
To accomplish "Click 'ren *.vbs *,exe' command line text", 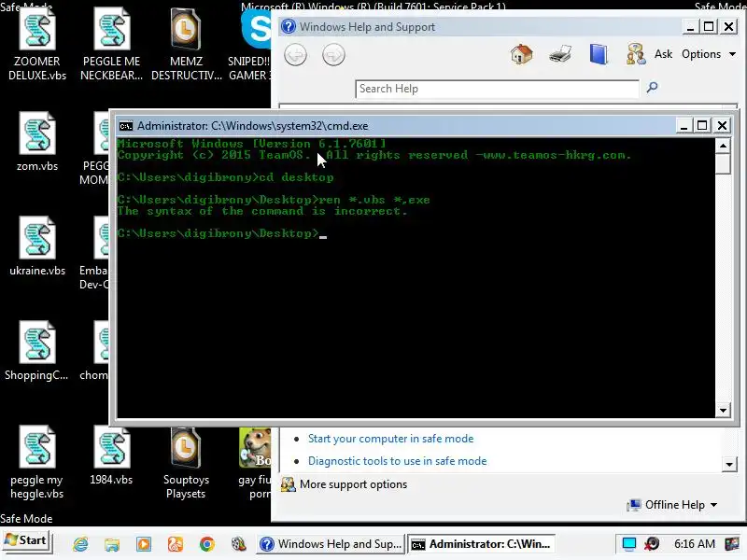I will [x=374, y=200].
